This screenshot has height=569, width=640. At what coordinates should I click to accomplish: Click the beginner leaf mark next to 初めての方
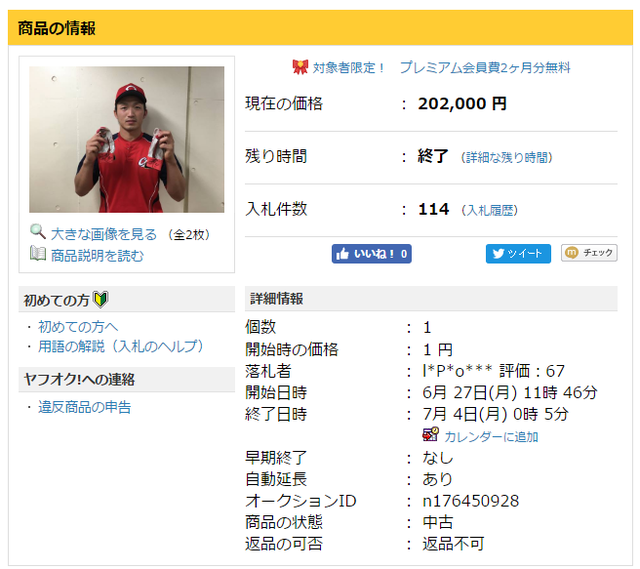click(x=100, y=299)
